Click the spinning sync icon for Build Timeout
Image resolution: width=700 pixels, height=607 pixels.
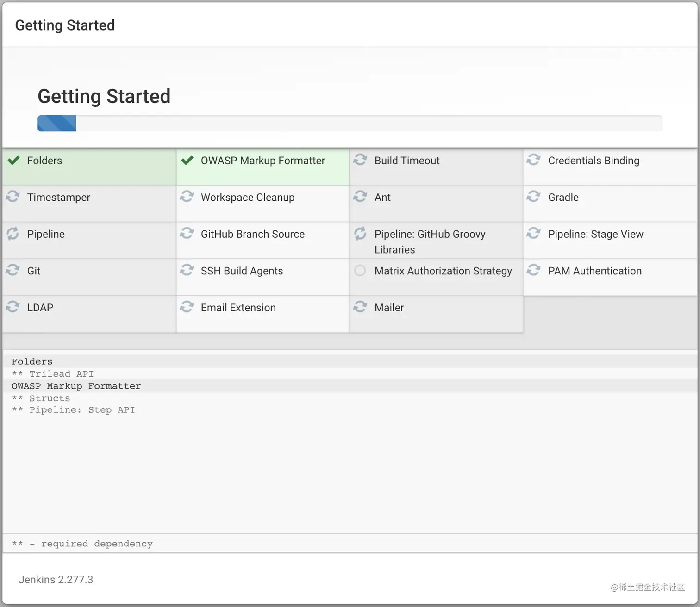360,160
